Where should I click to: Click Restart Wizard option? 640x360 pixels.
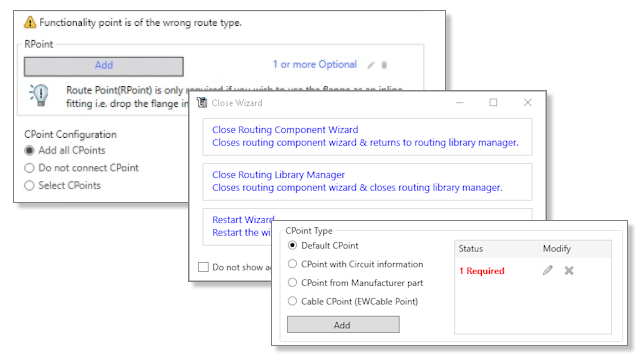(x=243, y=220)
